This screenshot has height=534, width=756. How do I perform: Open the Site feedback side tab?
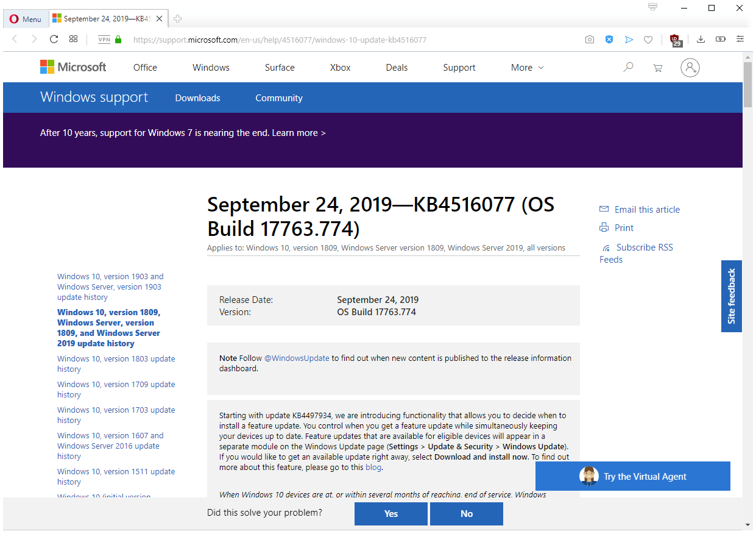[x=732, y=296]
